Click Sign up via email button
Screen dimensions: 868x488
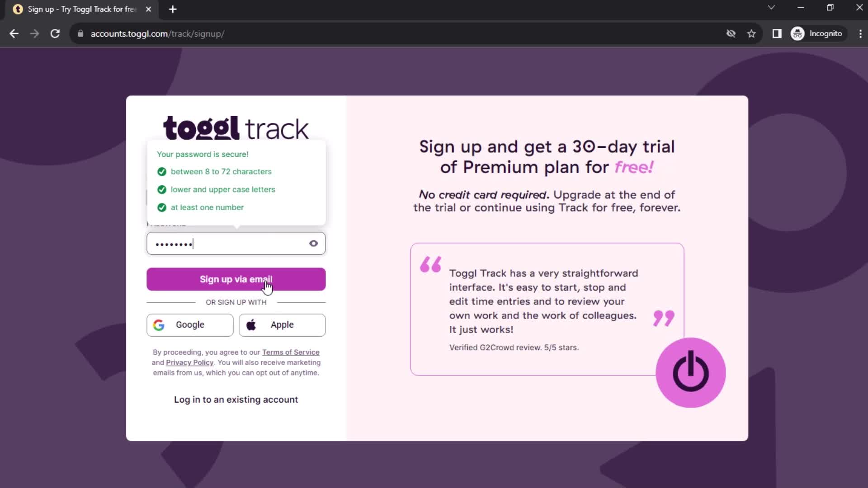coord(236,279)
